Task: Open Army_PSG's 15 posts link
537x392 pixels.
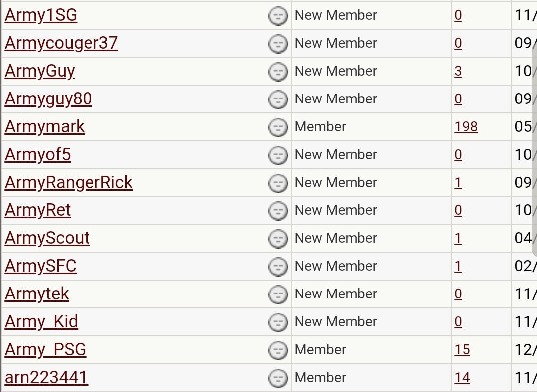Action: tap(462, 350)
